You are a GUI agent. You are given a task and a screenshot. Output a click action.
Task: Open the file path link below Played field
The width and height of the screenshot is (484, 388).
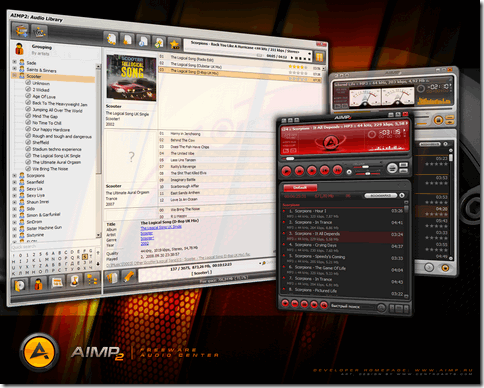click(x=178, y=260)
